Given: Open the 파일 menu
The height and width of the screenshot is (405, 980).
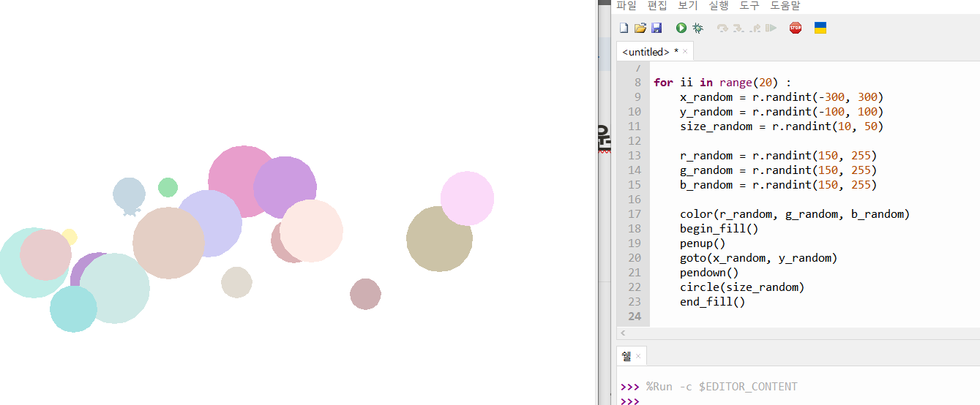Looking at the screenshot, I should 626,5.
